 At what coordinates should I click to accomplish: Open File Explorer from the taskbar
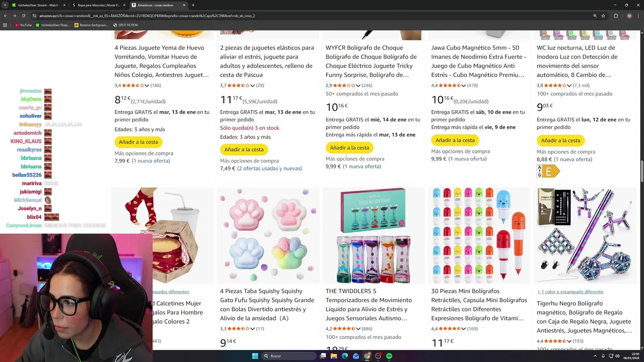pyautogui.click(x=334, y=356)
